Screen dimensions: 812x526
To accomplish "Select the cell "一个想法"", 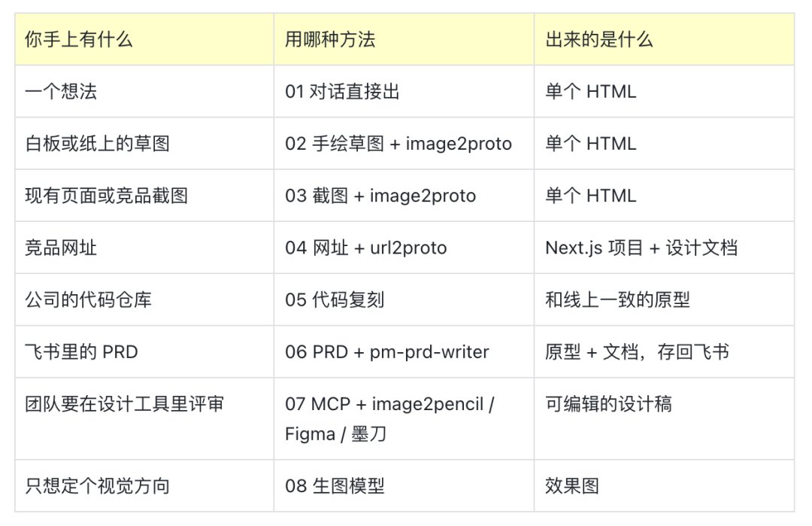I will (144, 91).
